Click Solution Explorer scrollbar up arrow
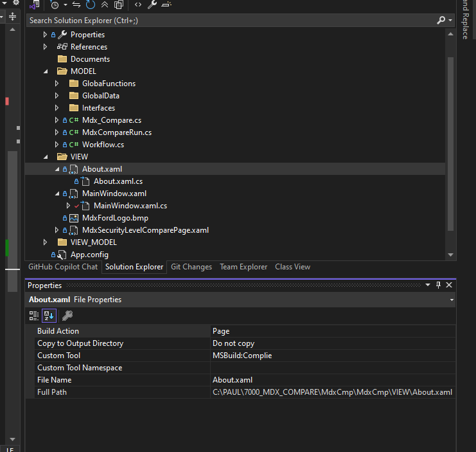Screen dimensions: 476x452 pyautogui.click(x=450, y=33)
